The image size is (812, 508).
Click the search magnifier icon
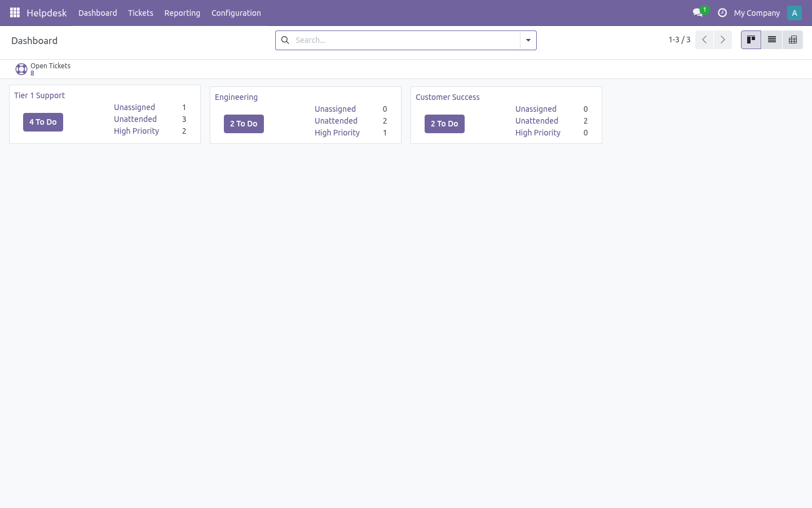tap(285, 40)
